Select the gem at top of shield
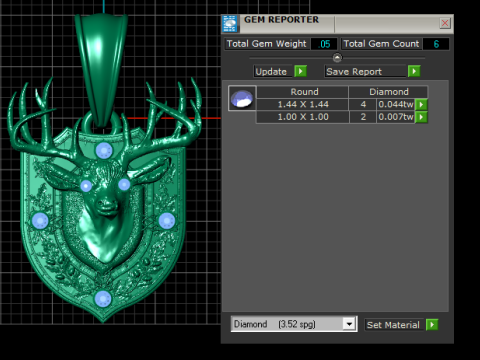The height and width of the screenshot is (360, 480). pyautogui.click(x=104, y=151)
